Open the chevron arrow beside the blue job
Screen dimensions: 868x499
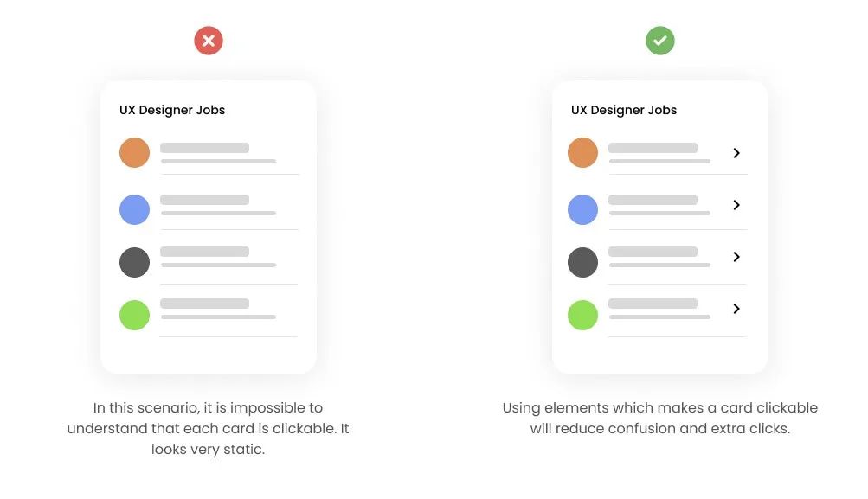pyautogui.click(x=736, y=205)
